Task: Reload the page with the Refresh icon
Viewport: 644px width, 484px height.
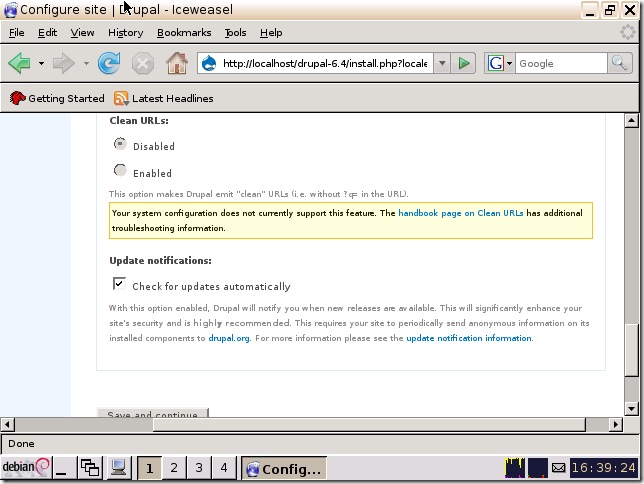Action: tap(109, 63)
